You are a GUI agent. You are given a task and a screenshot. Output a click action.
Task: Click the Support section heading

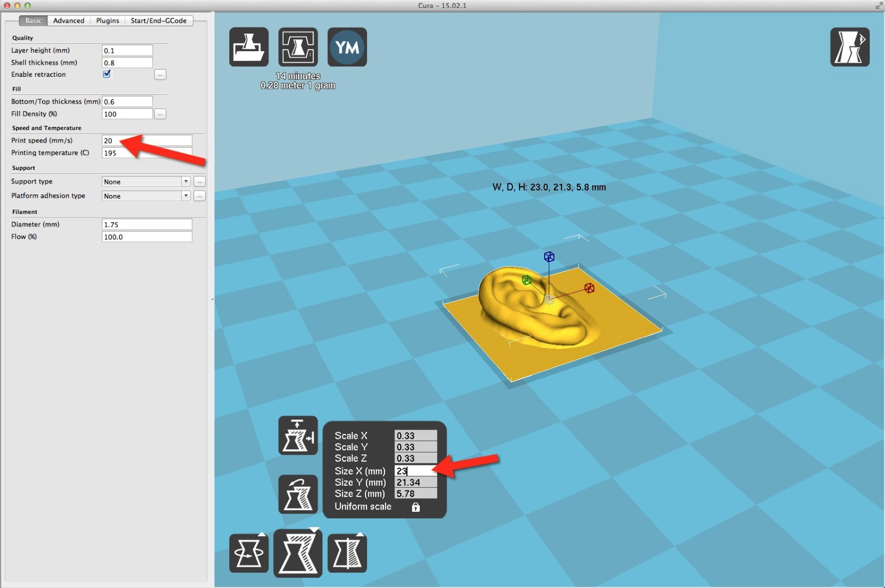coord(23,168)
